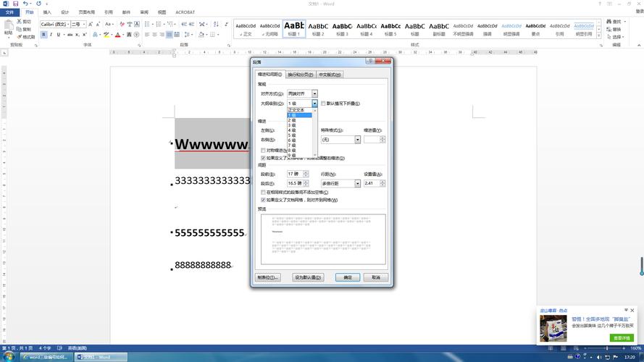Open the 设计 (Design) ribbon tab
Screen dimensions: 644x362
pos(65,12)
